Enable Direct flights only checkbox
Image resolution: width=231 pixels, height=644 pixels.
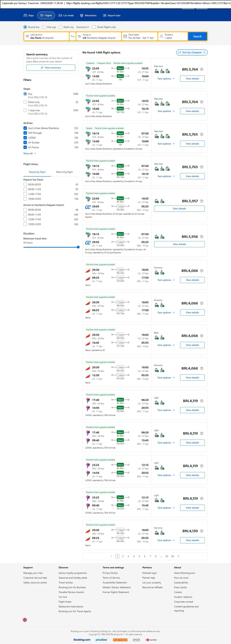coord(94,27)
